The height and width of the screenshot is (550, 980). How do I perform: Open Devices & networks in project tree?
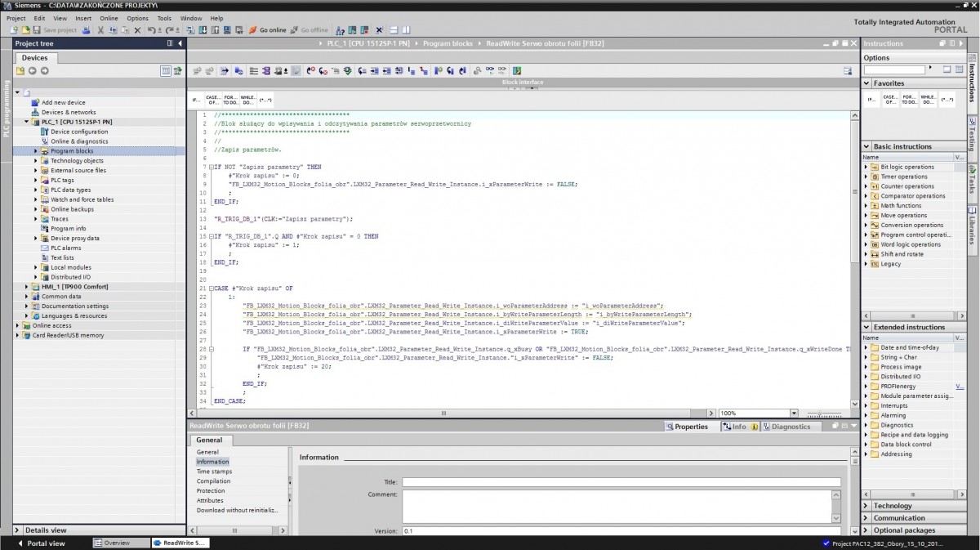point(68,113)
